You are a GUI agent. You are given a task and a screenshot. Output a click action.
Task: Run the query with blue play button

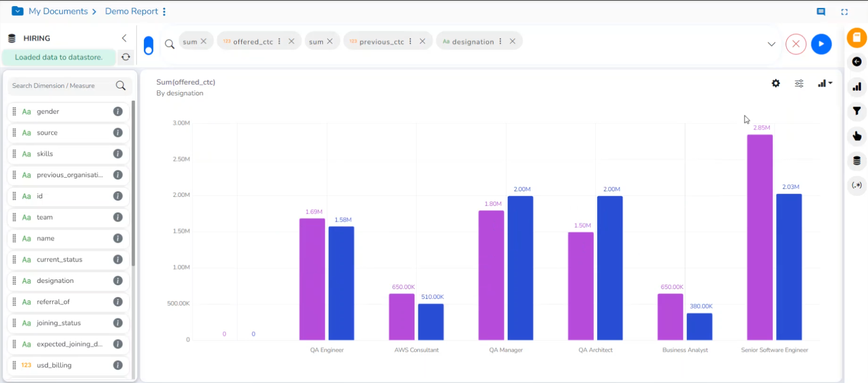[x=821, y=44]
